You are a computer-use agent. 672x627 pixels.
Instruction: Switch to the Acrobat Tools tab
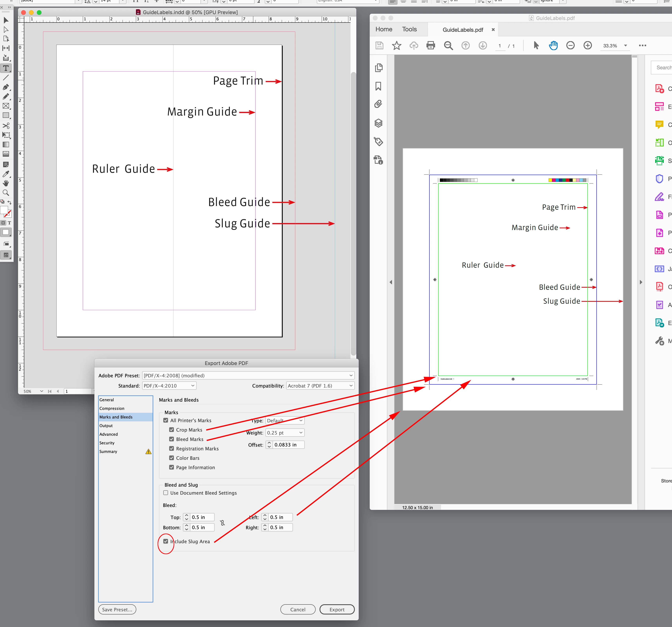point(409,29)
